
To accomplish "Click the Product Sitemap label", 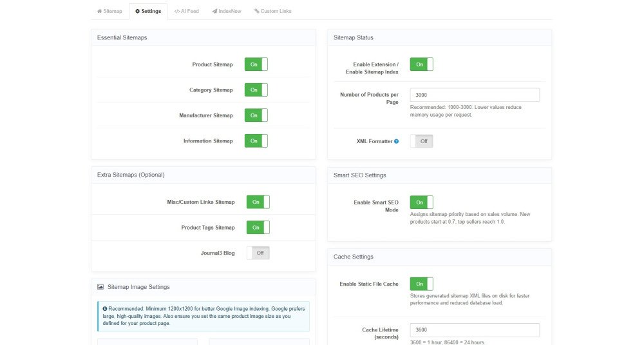I will pos(213,64).
